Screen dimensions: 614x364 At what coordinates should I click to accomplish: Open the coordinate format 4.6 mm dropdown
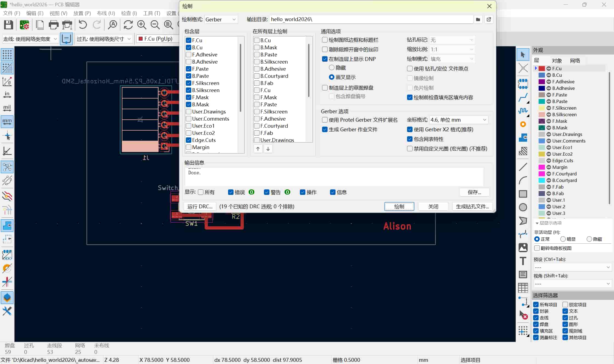(459, 120)
